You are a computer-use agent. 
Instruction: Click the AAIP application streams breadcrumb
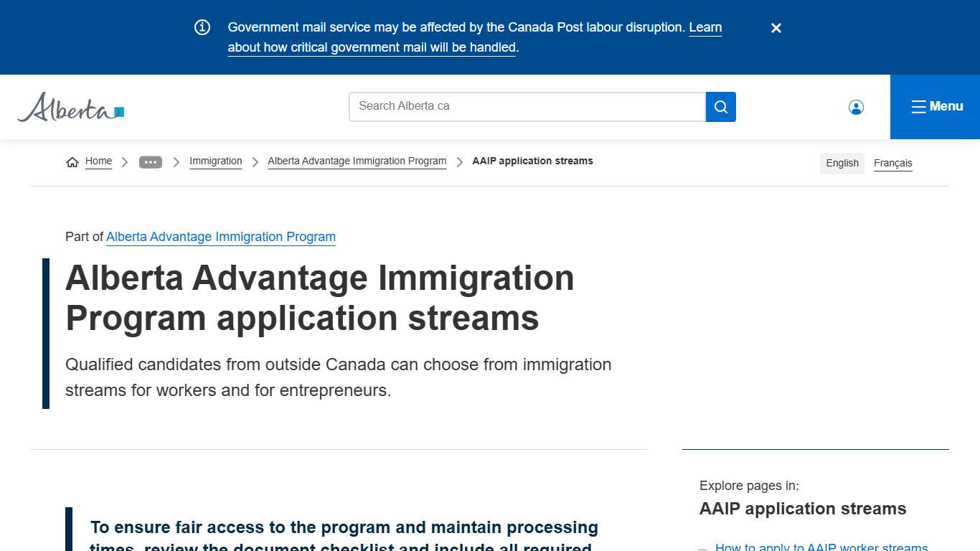532,161
